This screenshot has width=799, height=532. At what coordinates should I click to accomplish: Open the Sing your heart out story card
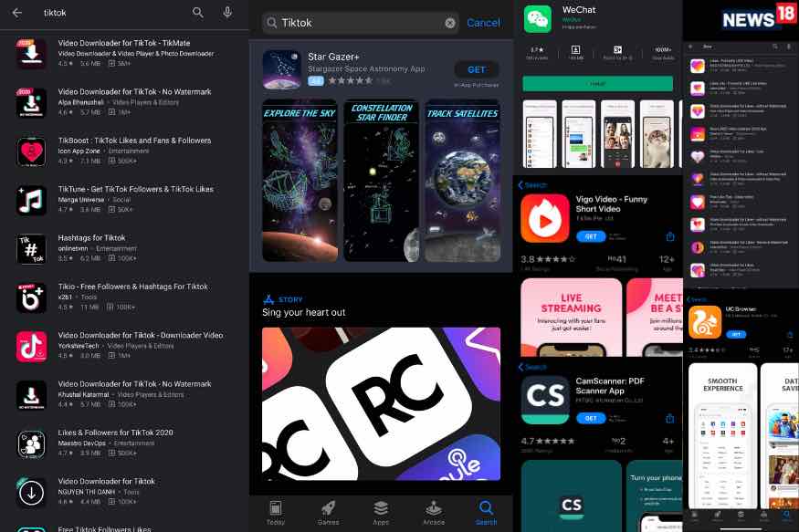point(381,403)
